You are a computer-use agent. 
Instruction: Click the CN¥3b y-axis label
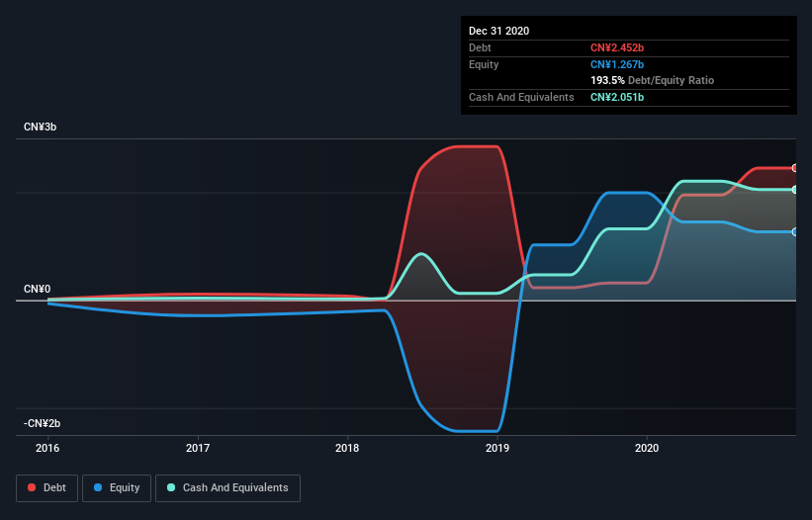[x=40, y=127]
